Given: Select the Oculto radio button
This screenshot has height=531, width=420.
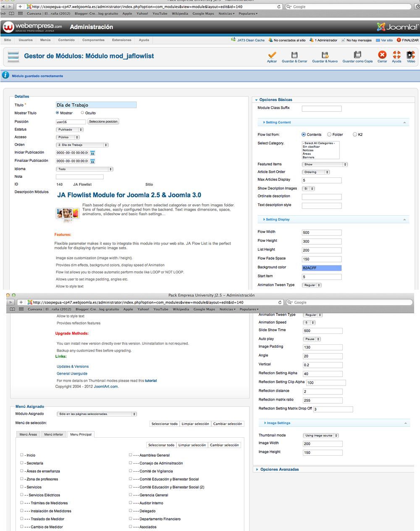Looking at the screenshot, I should coord(82,113).
